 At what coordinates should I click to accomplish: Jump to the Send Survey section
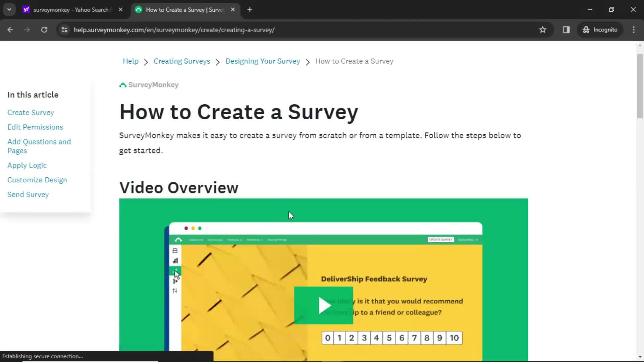(x=28, y=195)
